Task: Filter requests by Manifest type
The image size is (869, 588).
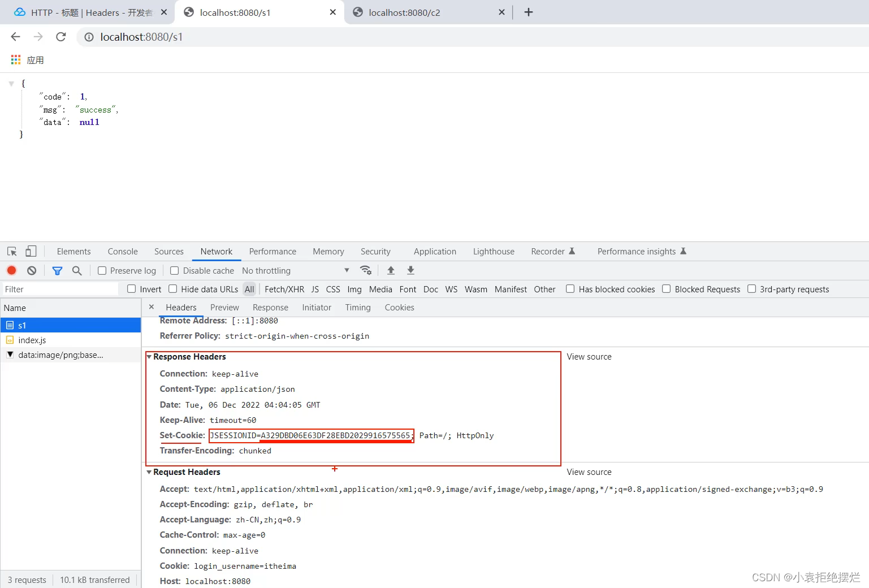Action: click(511, 289)
